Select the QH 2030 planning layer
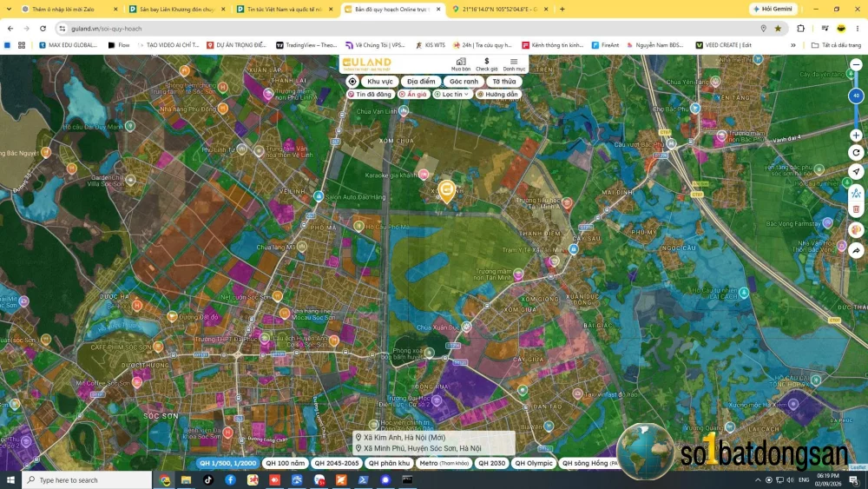The width and height of the screenshot is (868, 489). 491,463
